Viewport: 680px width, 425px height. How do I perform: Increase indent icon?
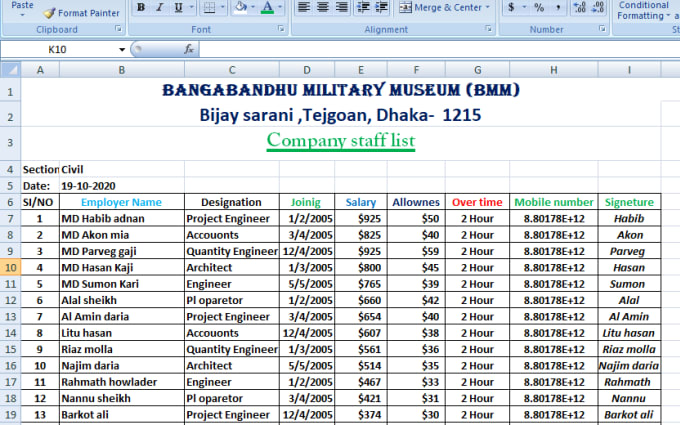pos(382,7)
